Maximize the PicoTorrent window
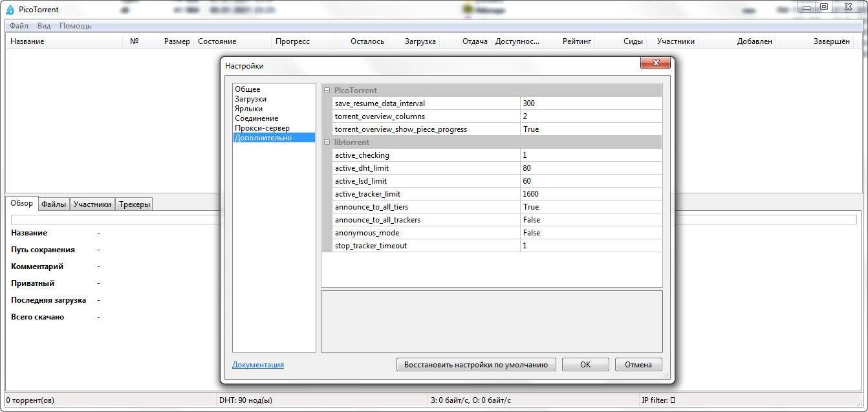The image size is (868, 412). click(823, 7)
